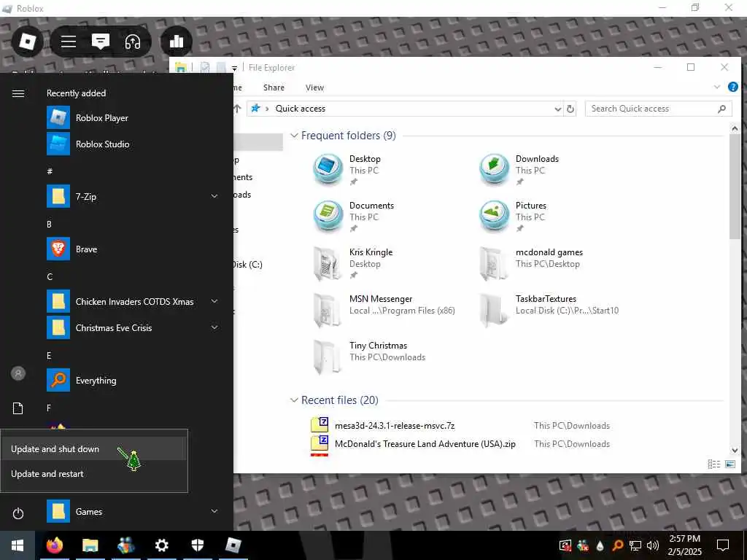This screenshot has width=747, height=560.
Task: Jump to letter C header in Start menu
Action: point(50,276)
